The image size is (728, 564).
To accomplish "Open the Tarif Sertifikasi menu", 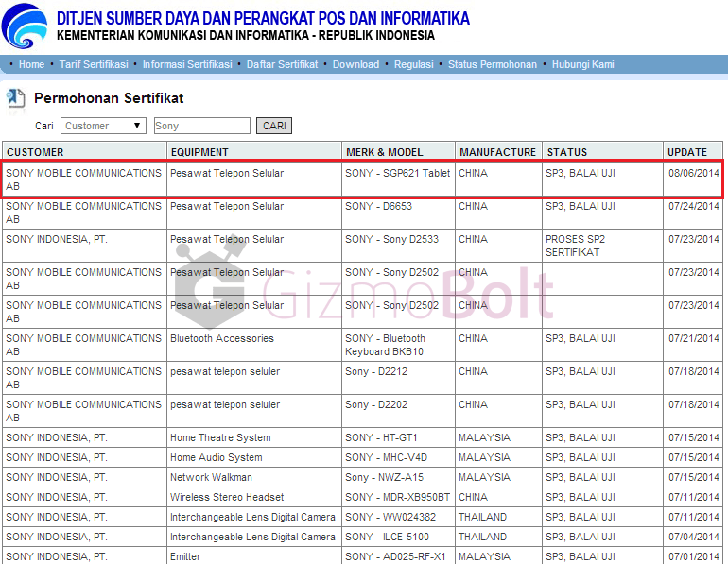I will 94,64.
